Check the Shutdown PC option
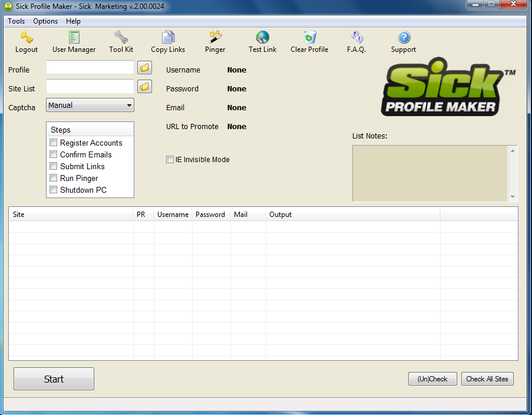The image size is (532, 415). tap(53, 189)
